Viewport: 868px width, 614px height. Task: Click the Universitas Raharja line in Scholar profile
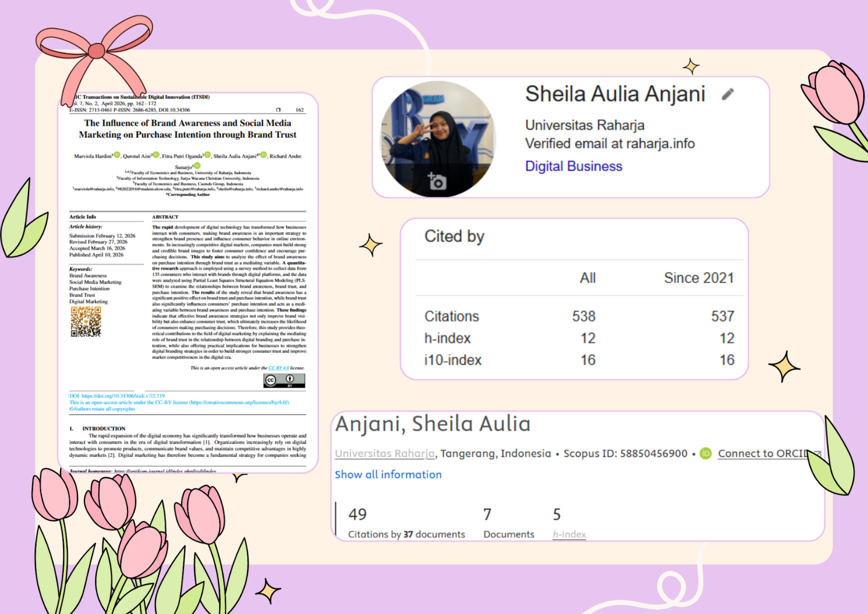point(585,125)
